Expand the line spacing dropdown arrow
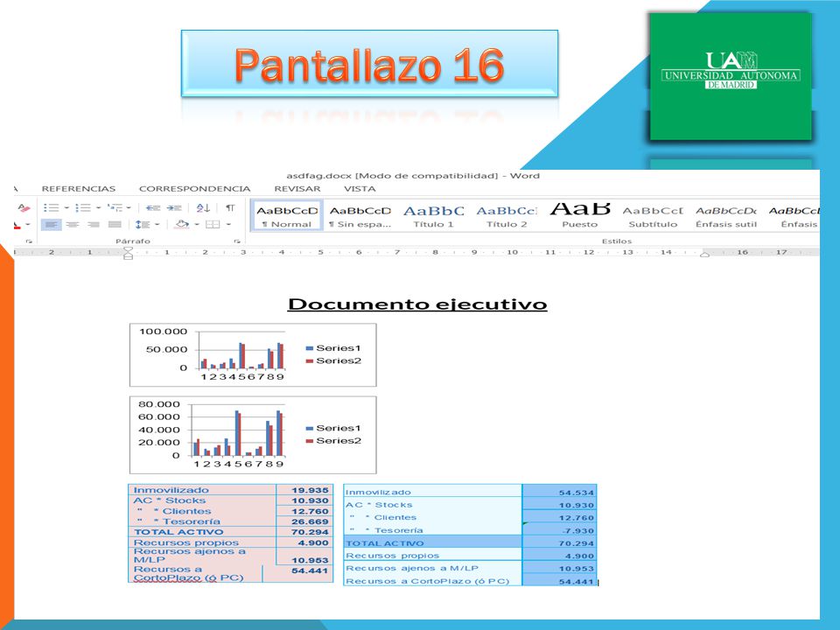 click(157, 225)
